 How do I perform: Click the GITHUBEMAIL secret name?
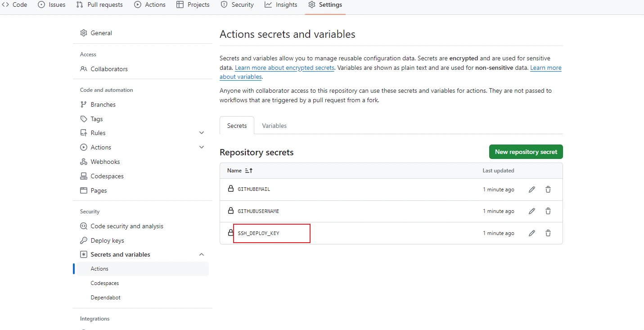[x=254, y=190]
